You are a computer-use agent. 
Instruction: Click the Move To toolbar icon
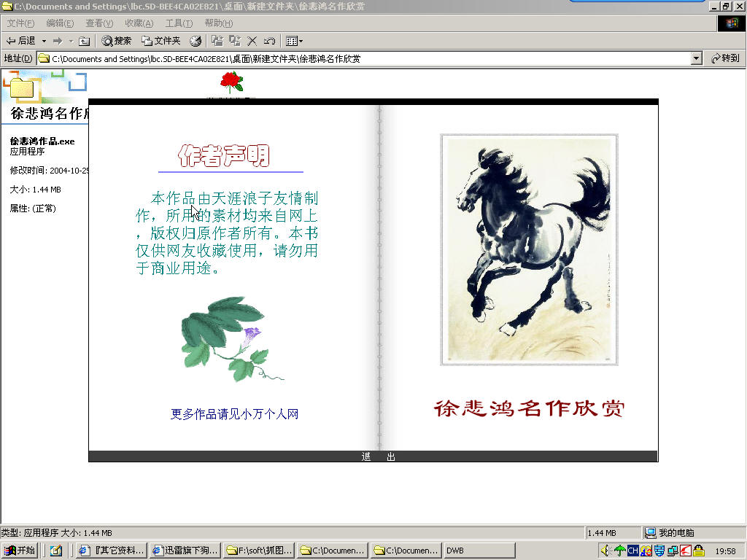pos(217,41)
